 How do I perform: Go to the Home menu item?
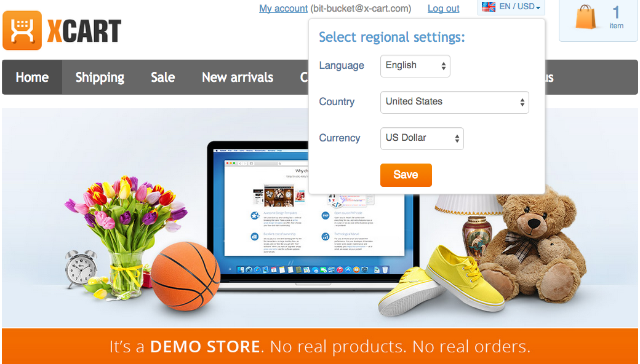32,77
